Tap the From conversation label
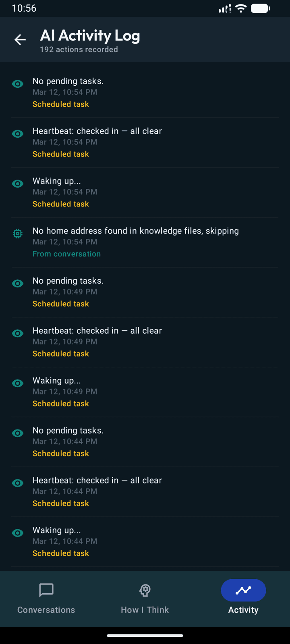The image size is (290, 644). pos(66,254)
